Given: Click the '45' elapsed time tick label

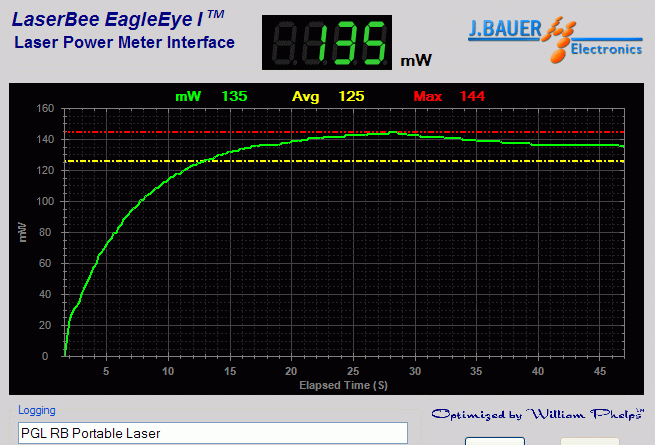Looking at the screenshot, I should (600, 371).
